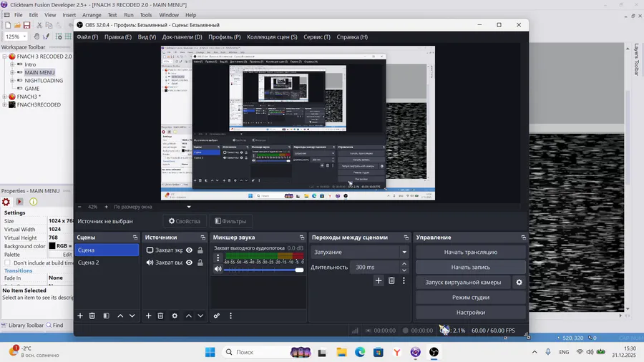Delete selected scene with trash icon
The width and height of the screenshot is (644, 362).
92,315
